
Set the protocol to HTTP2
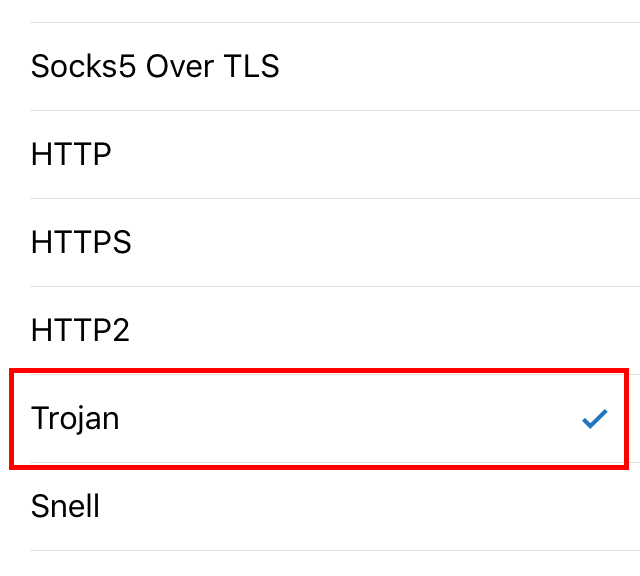point(320,330)
